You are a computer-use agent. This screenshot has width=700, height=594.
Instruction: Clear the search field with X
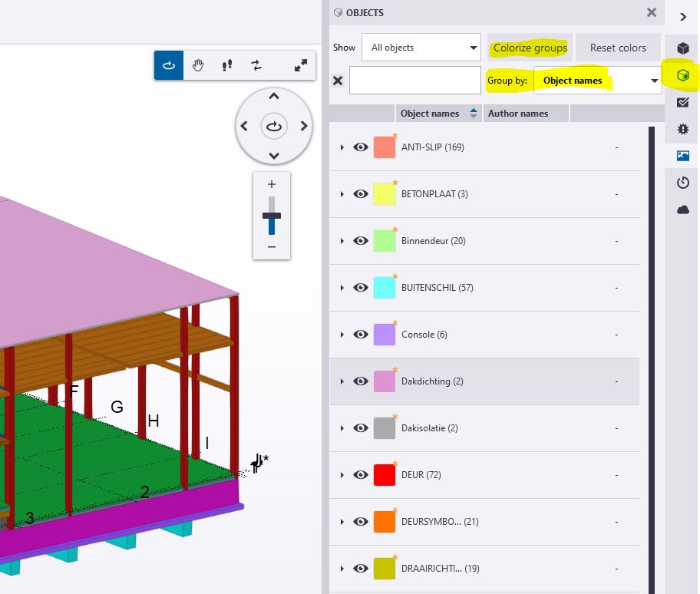pos(338,81)
